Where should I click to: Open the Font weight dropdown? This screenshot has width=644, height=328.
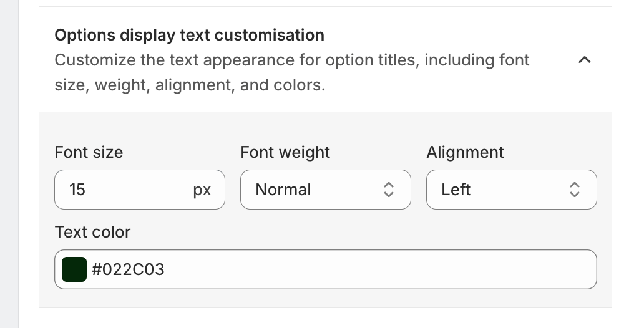325,190
